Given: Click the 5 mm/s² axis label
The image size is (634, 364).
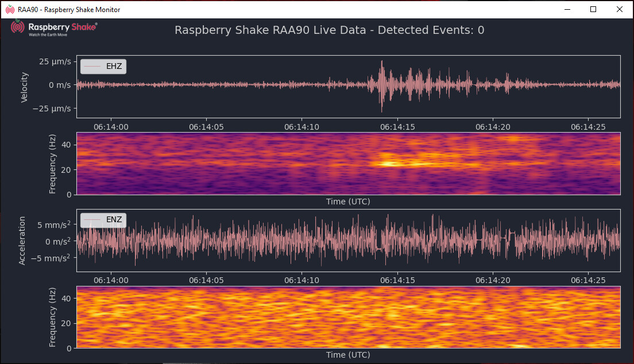Looking at the screenshot, I should (x=54, y=224).
